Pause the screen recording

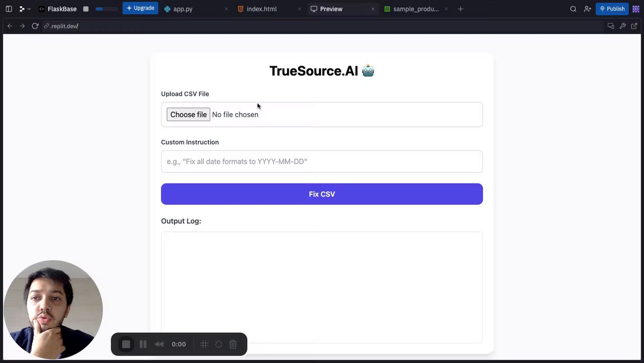click(x=143, y=344)
